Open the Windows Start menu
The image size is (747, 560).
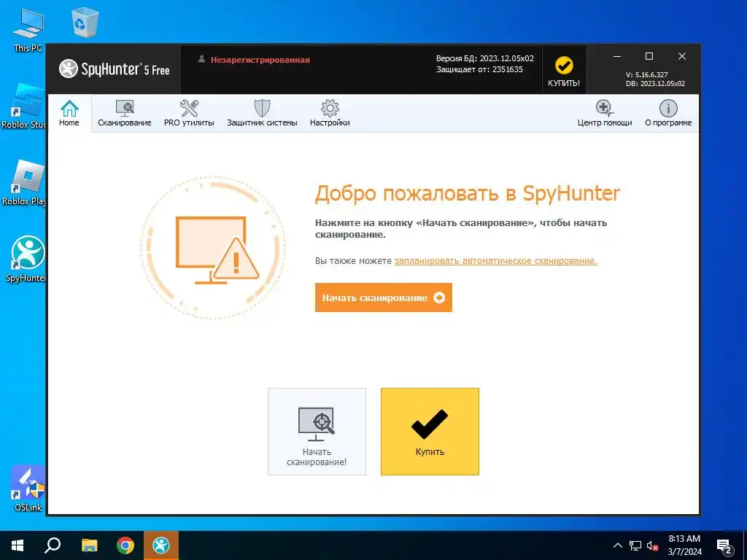(18, 545)
